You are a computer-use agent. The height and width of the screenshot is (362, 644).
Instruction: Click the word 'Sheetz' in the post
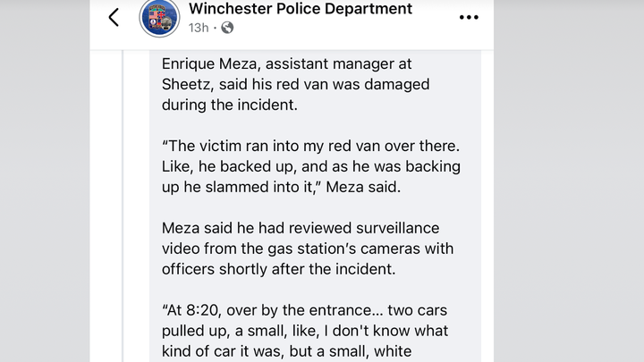pyautogui.click(x=187, y=84)
